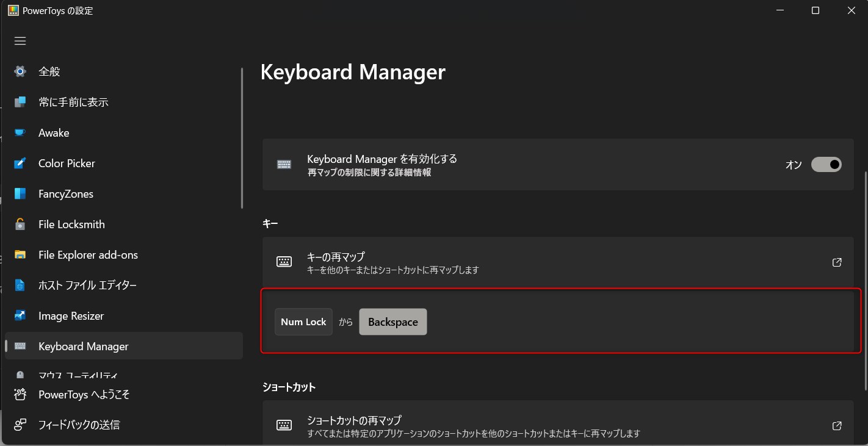Click keyboard icon beside ショートカットの再マップ
Screen dimensions: 868x446
[284, 425]
